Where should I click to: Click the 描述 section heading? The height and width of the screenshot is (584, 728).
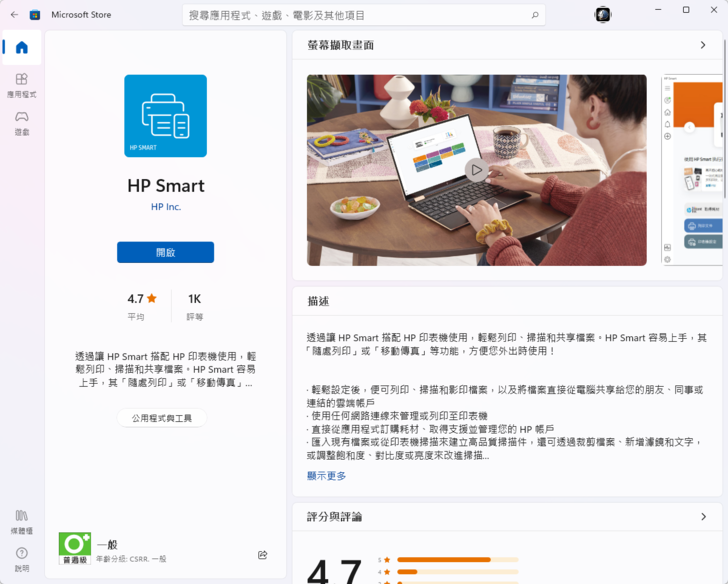tap(318, 301)
